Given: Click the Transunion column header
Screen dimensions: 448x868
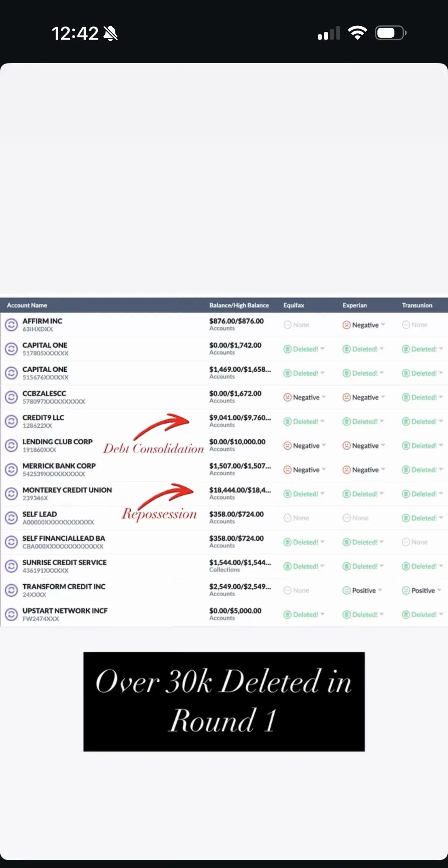Looking at the screenshot, I should pos(417,305).
